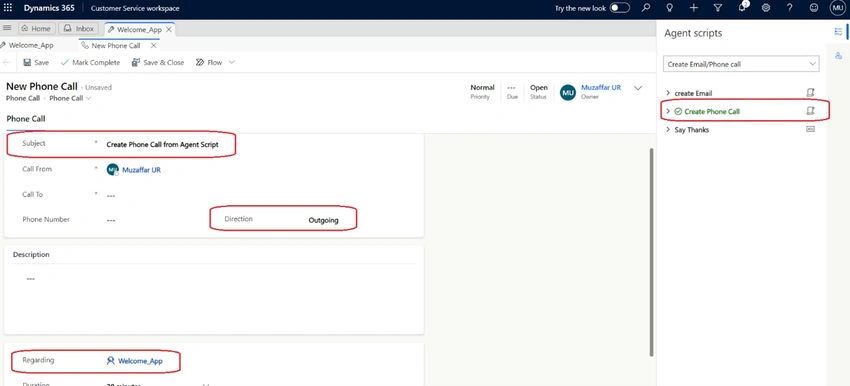This screenshot has width=850, height=386.
Task: Click the lightbulb assistant icon
Action: pos(669,8)
